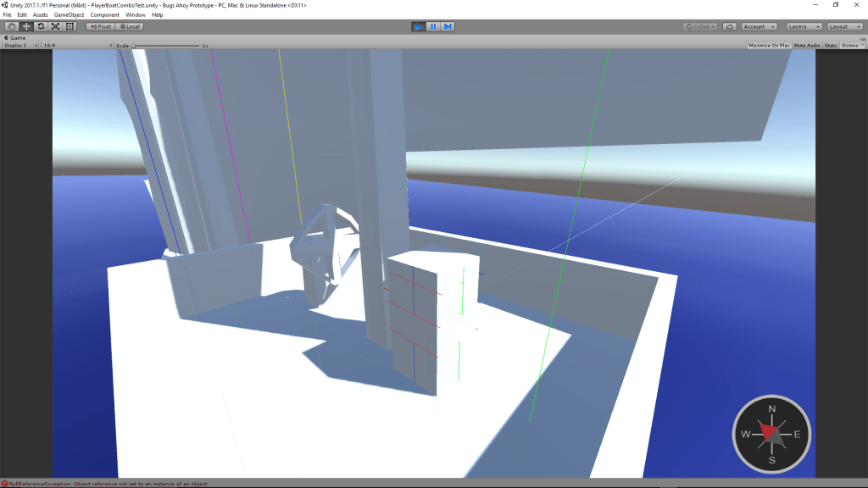Image resolution: width=868 pixels, height=488 pixels.
Task: Select the Rotate tool
Action: 41,26
